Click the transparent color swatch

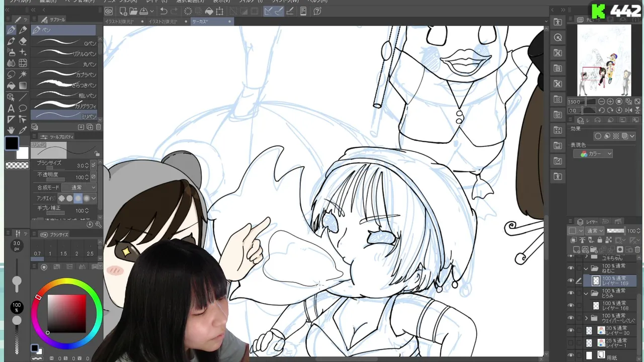tap(17, 165)
